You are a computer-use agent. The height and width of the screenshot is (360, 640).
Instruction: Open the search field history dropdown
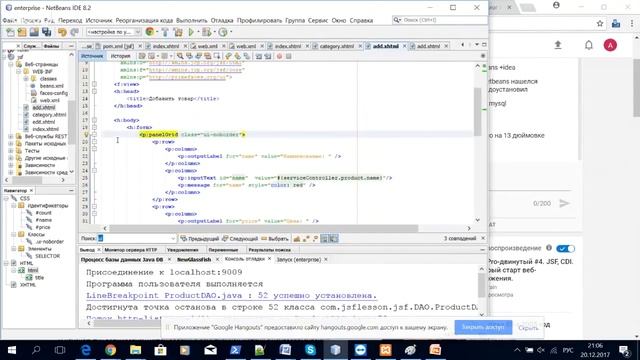coord(173,239)
